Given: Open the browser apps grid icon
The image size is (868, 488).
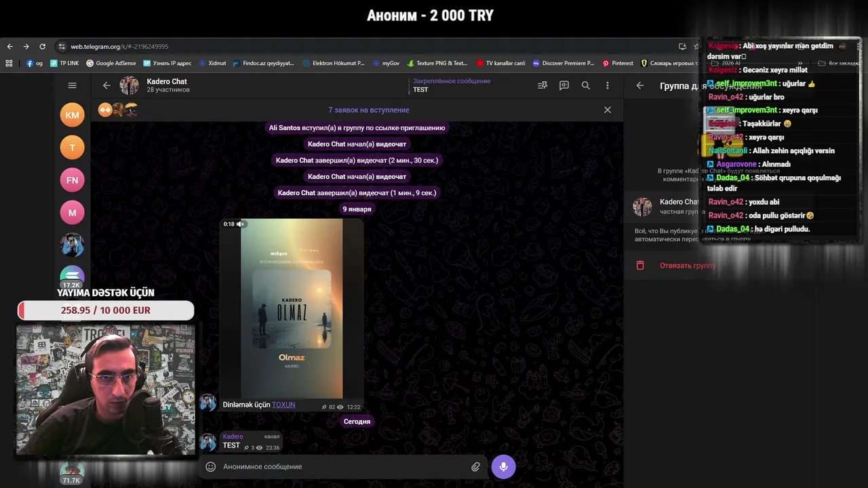Looking at the screenshot, I should pyautogui.click(x=9, y=63).
